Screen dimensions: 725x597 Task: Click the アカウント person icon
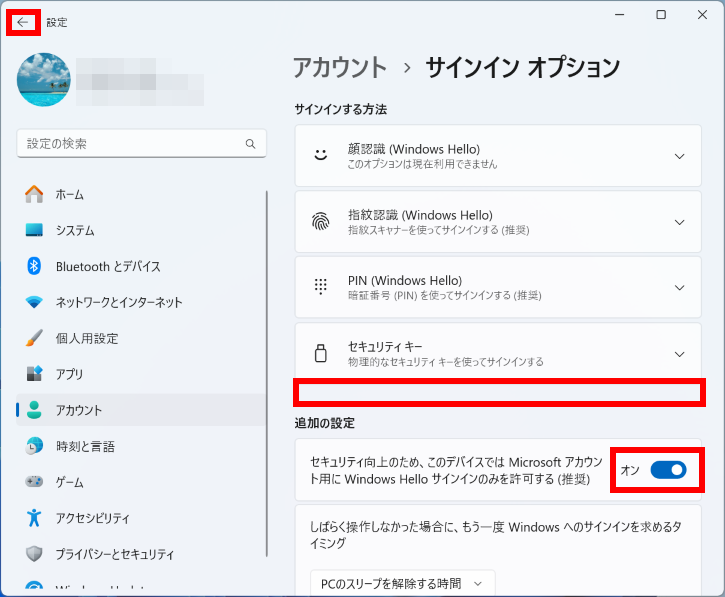34,410
